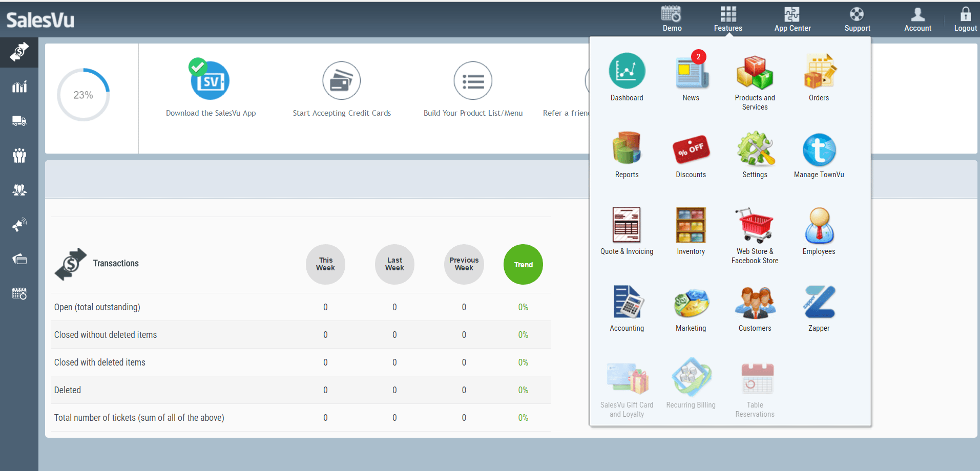Open Recurring Billing icon
The image size is (980, 471).
point(691,377)
